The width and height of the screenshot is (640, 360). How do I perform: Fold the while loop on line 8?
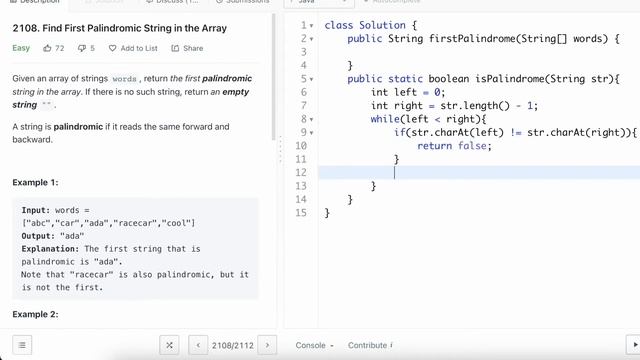(311, 120)
